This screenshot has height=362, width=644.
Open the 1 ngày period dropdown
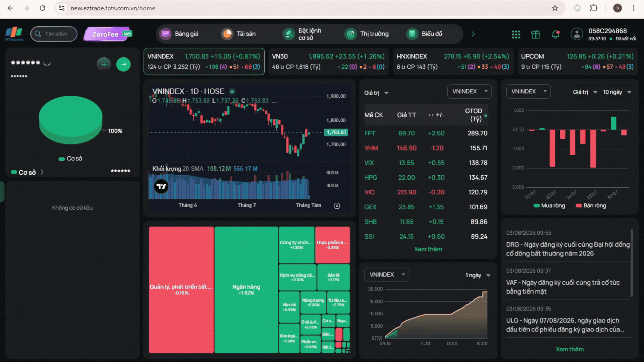[478, 275]
